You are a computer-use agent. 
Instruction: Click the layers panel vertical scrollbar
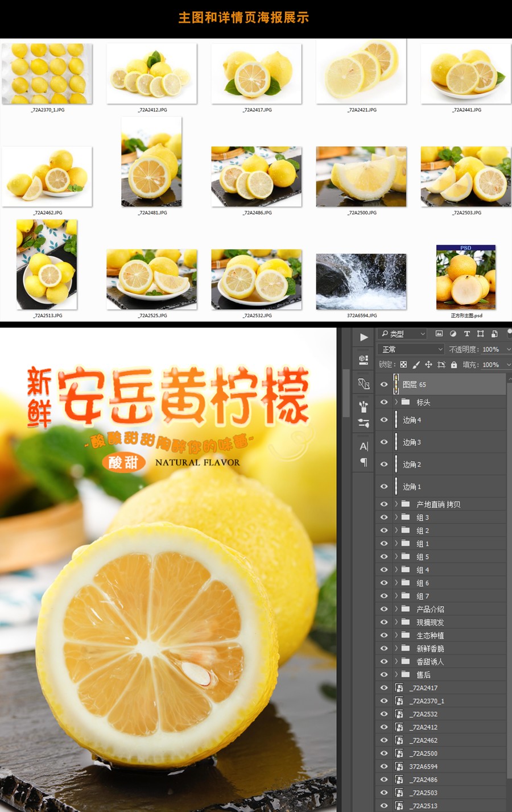tap(509, 580)
